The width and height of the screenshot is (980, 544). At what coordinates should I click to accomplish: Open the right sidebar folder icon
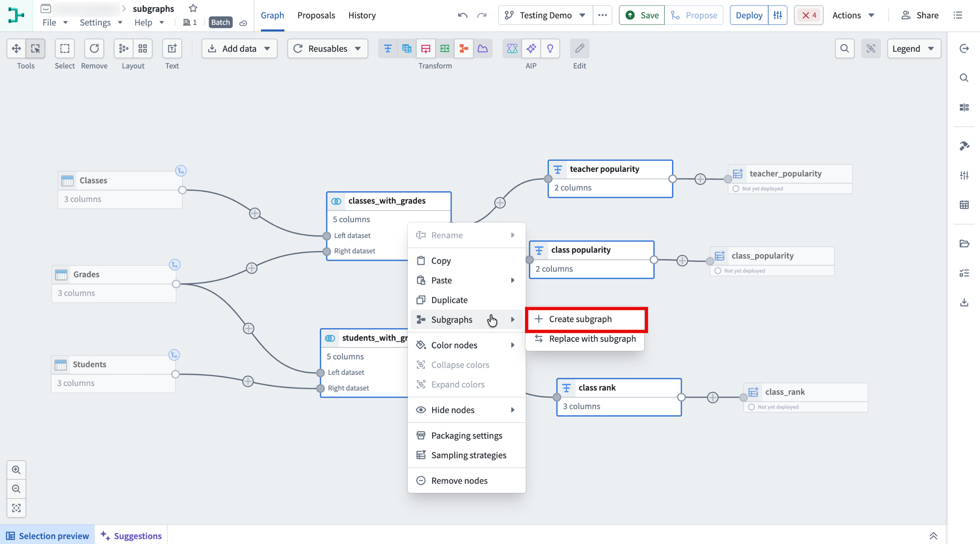(x=964, y=243)
